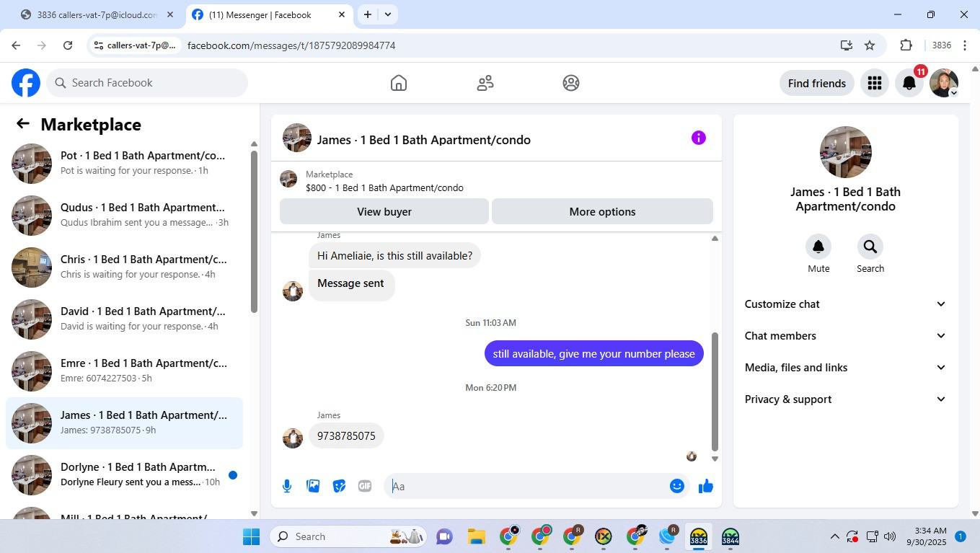The image size is (980, 553).
Task: Select the Messenger Facebook browser tab
Action: tap(268, 14)
